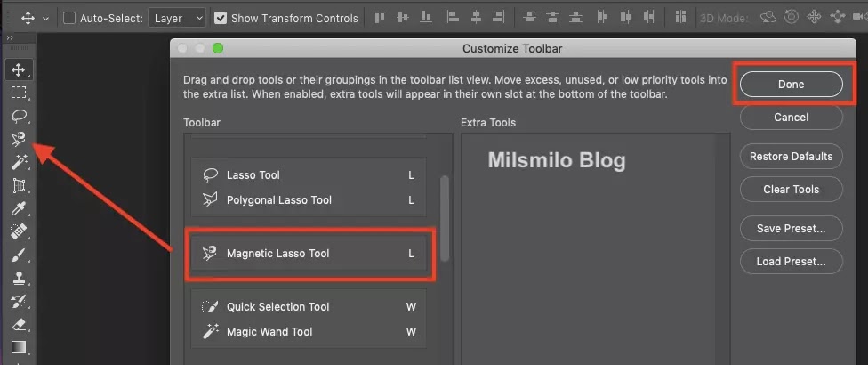Expand the toolbar with the double-arrow toggle

(10, 37)
